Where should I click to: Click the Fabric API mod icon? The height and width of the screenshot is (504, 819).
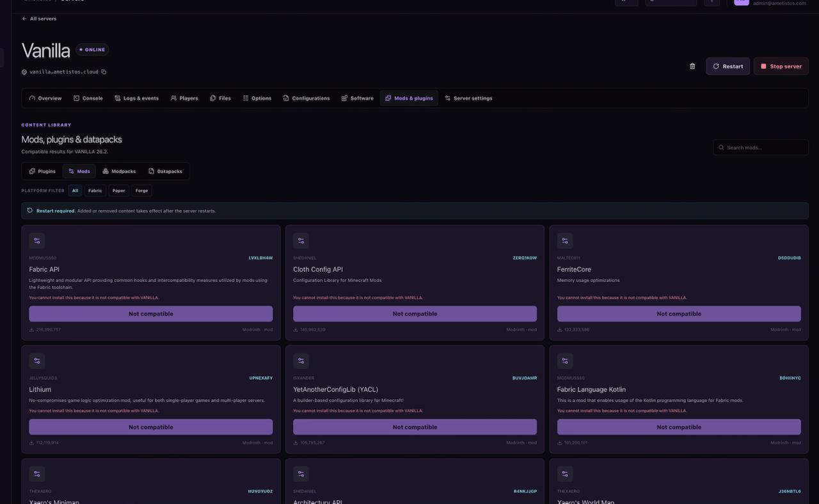[37, 240]
